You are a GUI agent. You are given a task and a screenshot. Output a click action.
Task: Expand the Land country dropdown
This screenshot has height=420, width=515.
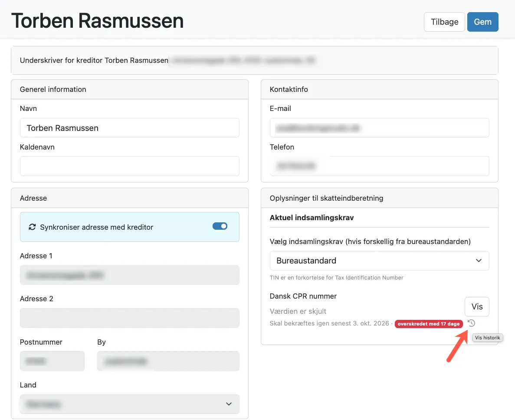click(130, 404)
